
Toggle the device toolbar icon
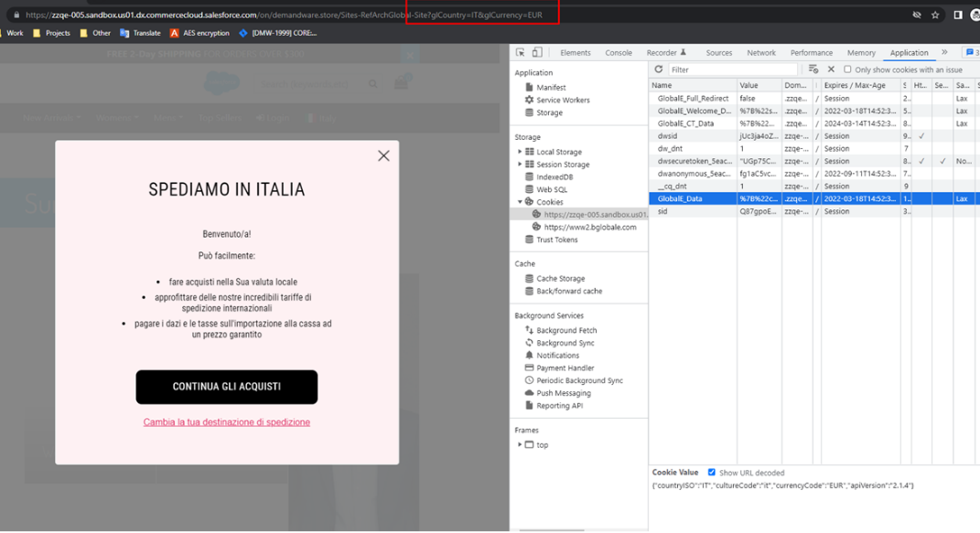click(x=537, y=53)
